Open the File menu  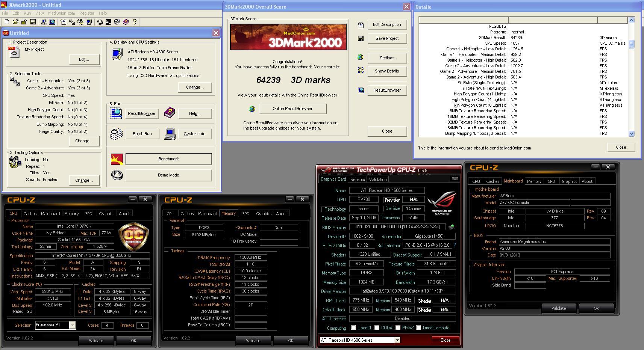(x=5, y=13)
